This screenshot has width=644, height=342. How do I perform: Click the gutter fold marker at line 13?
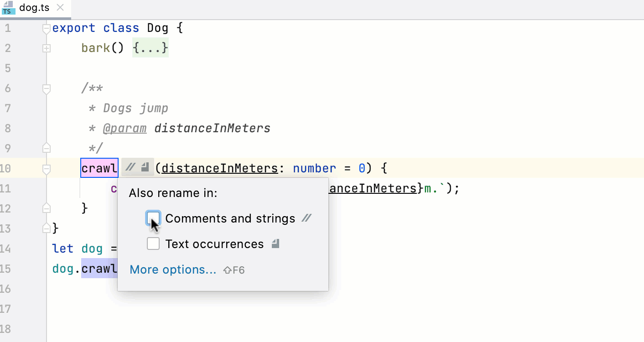46,227
